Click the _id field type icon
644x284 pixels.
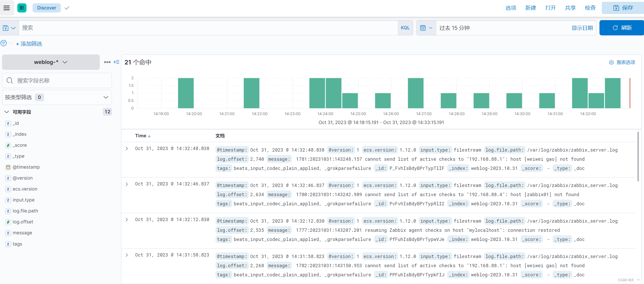click(8, 123)
